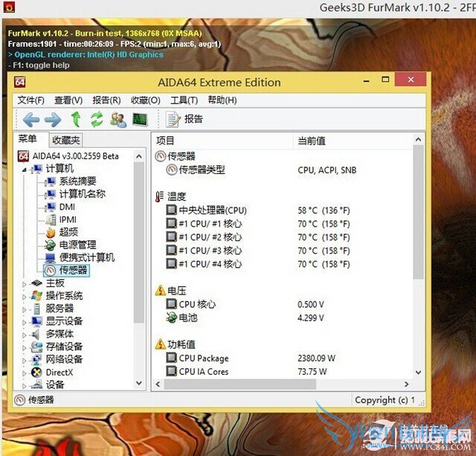Click the 项目 column header
The height and width of the screenshot is (456, 476).
tap(222, 141)
